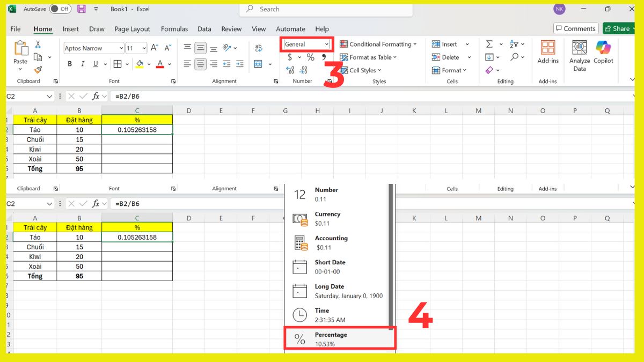Viewport: 644px width, 362px height.
Task: Select the Comma Style icon
Action: pyautogui.click(x=324, y=57)
